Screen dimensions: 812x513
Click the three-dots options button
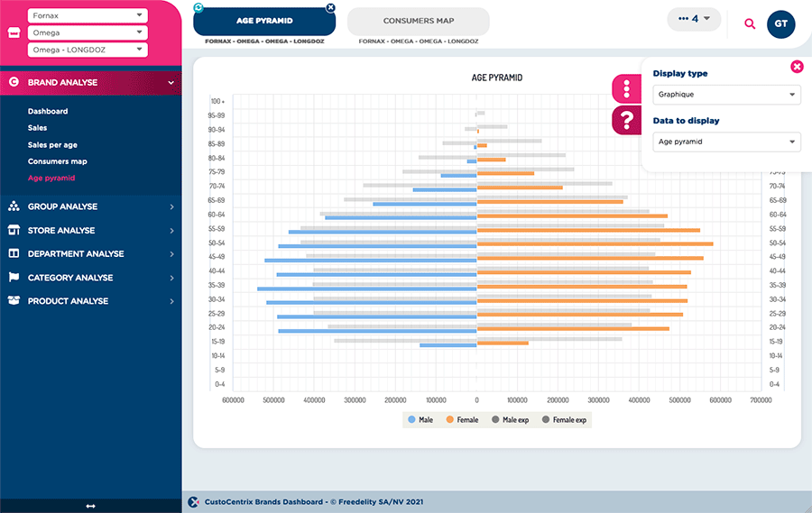(x=626, y=88)
